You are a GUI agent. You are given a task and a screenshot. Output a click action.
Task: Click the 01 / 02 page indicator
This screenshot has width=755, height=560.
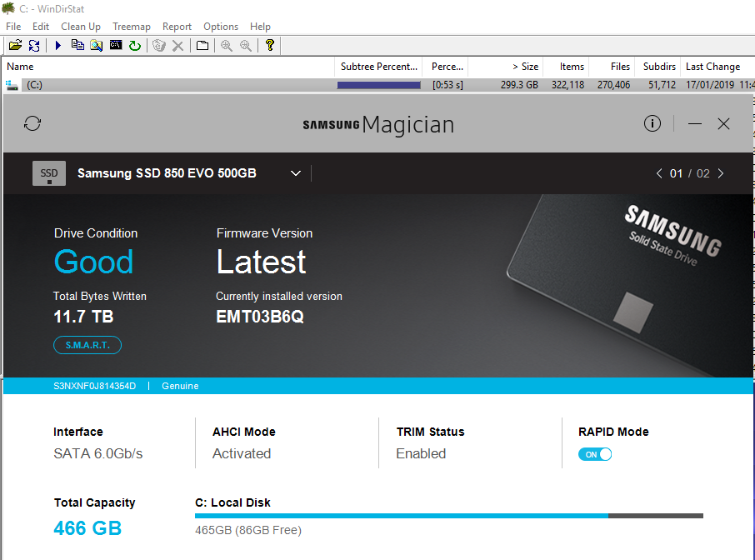click(689, 173)
